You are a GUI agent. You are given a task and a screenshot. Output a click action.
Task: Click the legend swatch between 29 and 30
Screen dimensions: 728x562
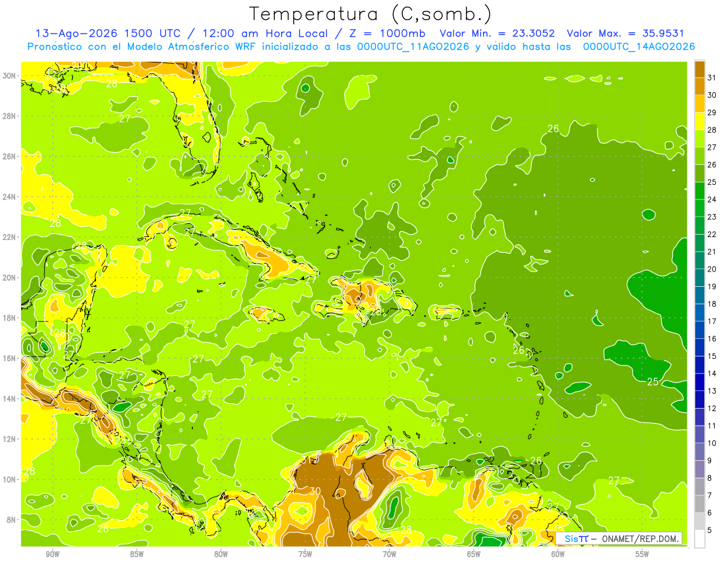tap(699, 104)
